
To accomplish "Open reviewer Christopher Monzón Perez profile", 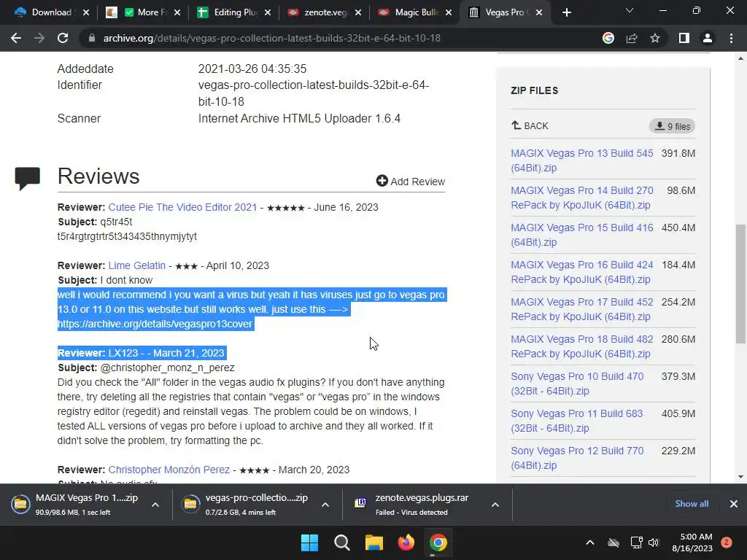I will (169, 470).
